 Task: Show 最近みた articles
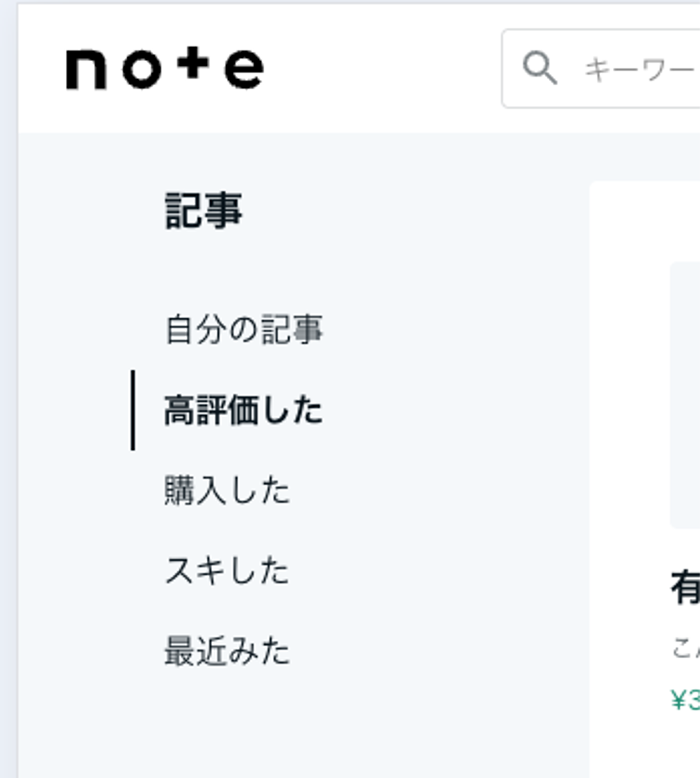[227, 651]
